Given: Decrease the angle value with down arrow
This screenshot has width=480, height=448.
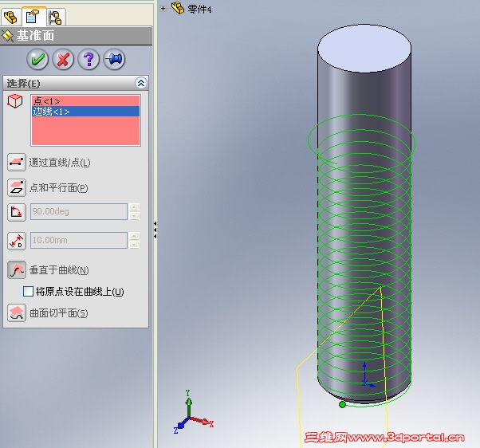Looking at the screenshot, I should [135, 216].
